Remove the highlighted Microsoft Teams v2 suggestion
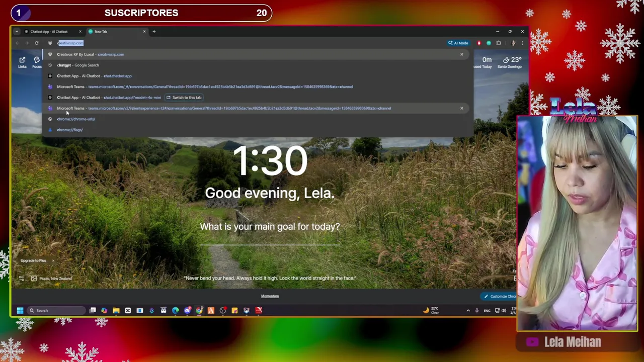644x362 pixels. click(x=461, y=108)
